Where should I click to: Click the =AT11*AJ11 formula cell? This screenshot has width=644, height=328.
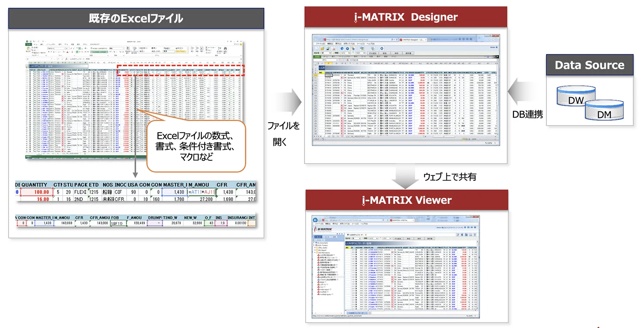202,192
